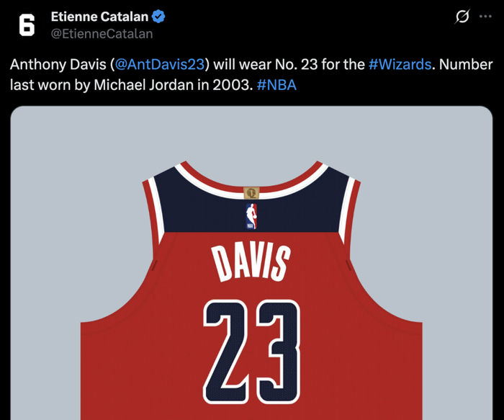
Task: Open the Grok explain-post icon
Action: pos(462,17)
